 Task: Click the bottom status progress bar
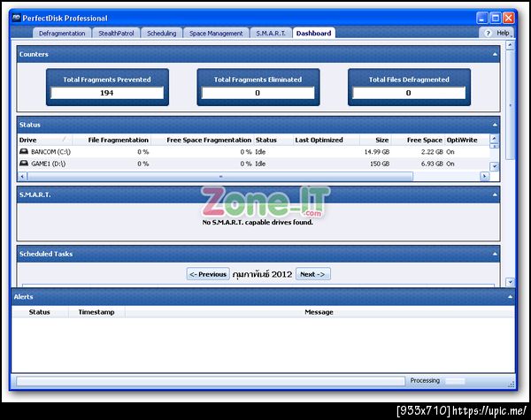(x=211, y=381)
